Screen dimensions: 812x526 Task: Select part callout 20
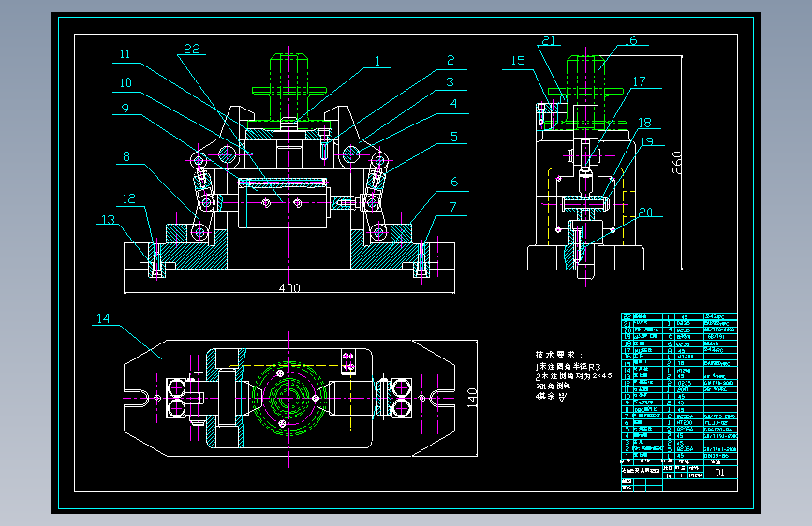pos(646,212)
